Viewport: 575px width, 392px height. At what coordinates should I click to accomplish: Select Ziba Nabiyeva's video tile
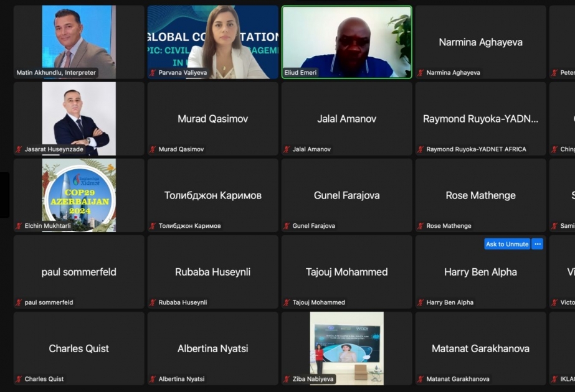pos(346,348)
